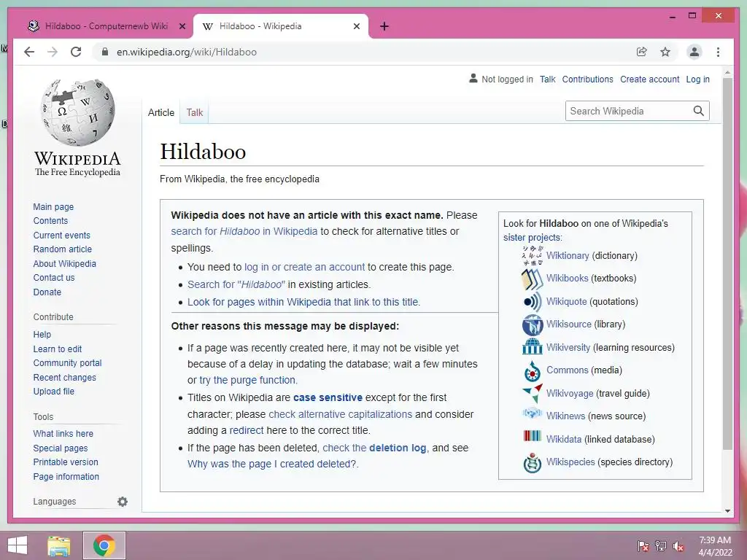
Task: Click the browser forward arrow
Action: [x=53, y=52]
